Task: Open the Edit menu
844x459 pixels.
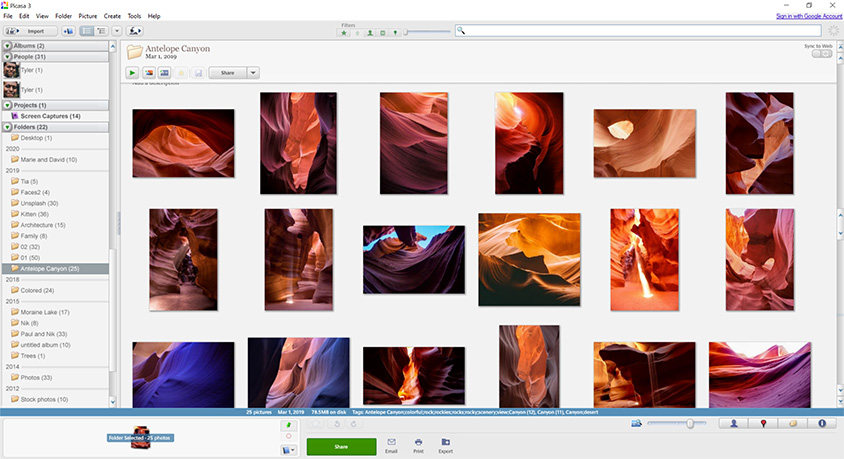Action: point(24,16)
